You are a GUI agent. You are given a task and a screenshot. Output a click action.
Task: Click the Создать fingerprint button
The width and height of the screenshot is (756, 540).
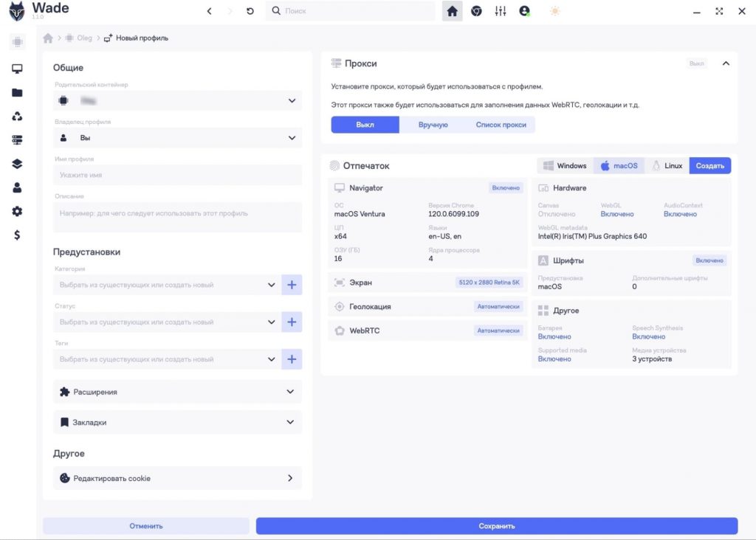(x=709, y=166)
